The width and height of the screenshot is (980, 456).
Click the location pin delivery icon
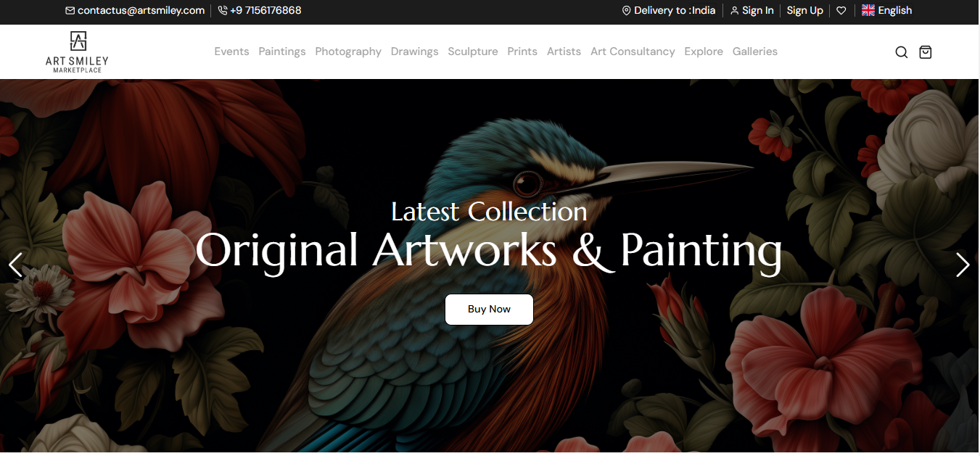[627, 11]
